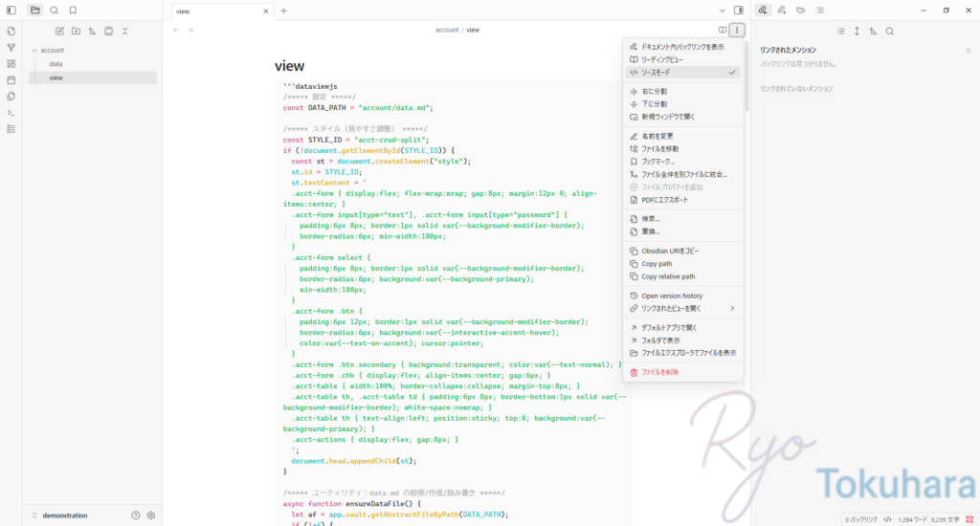Create a new folder in file explorer
Viewport: 980px width, 526px height.
(x=77, y=31)
